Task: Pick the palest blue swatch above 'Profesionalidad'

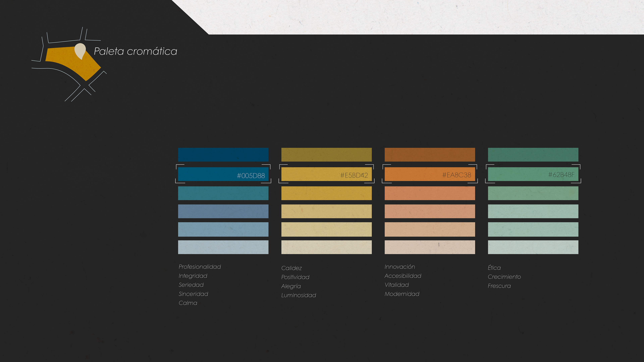Action: coord(223,247)
